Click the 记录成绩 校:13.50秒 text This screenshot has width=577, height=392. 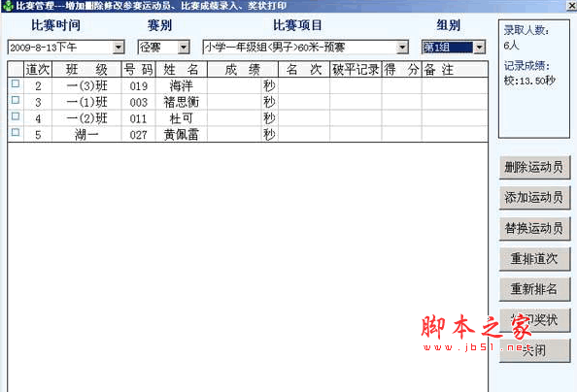click(529, 73)
